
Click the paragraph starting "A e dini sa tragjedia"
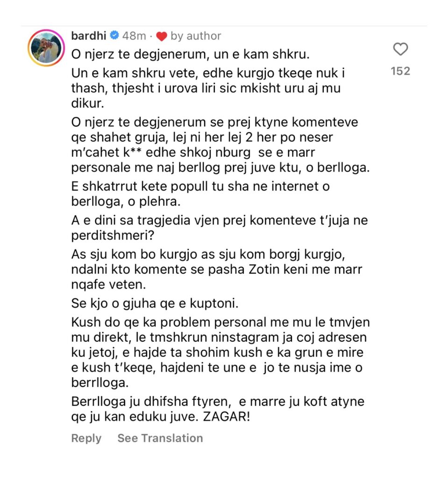[220, 228]
